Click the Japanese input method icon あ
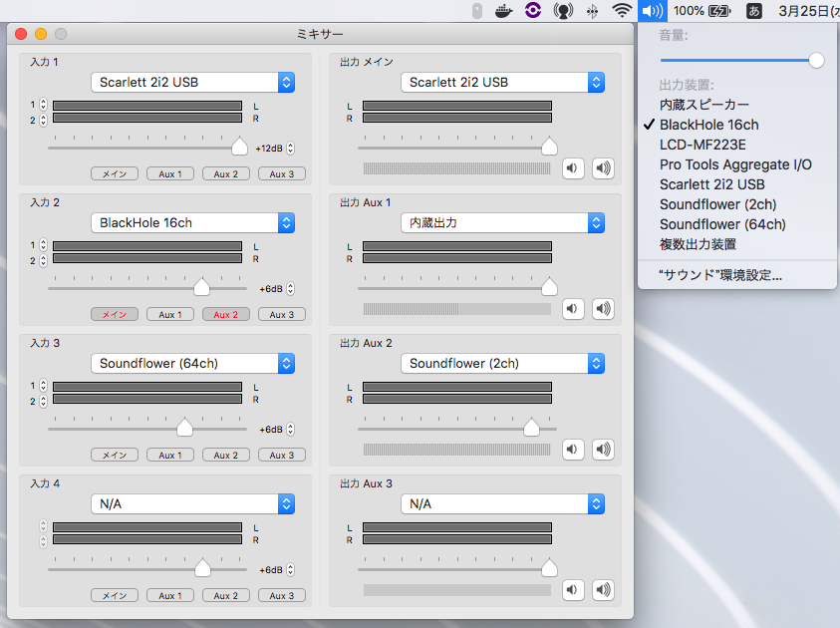The image size is (840, 628). pos(753,11)
